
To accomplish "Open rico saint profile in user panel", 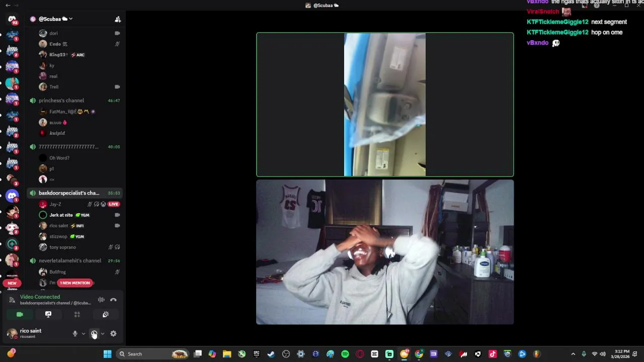I will coord(30,333).
